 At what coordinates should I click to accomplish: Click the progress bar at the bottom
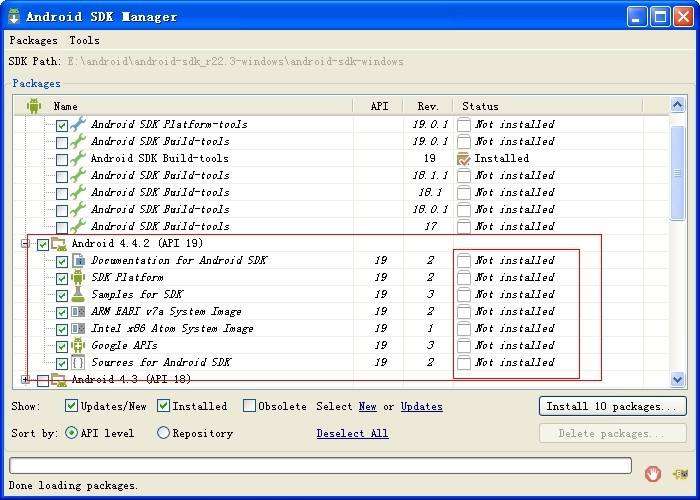pos(320,466)
